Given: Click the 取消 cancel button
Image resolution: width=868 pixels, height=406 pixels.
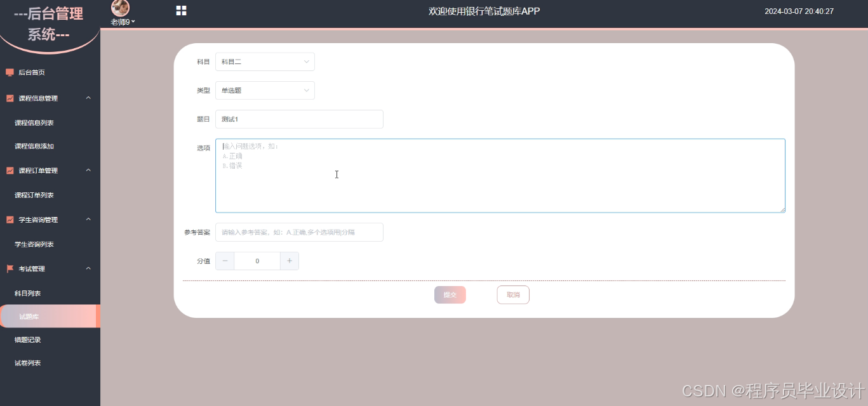Looking at the screenshot, I should point(512,294).
